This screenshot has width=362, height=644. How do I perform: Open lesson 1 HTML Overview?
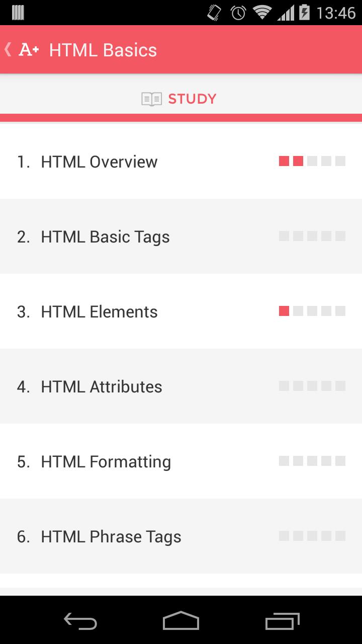99,162
